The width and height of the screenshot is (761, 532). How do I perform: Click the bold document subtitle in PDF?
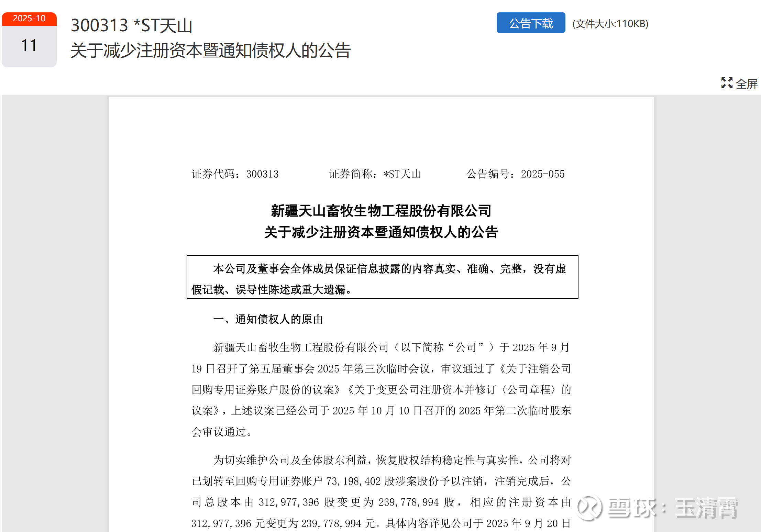pos(381,232)
